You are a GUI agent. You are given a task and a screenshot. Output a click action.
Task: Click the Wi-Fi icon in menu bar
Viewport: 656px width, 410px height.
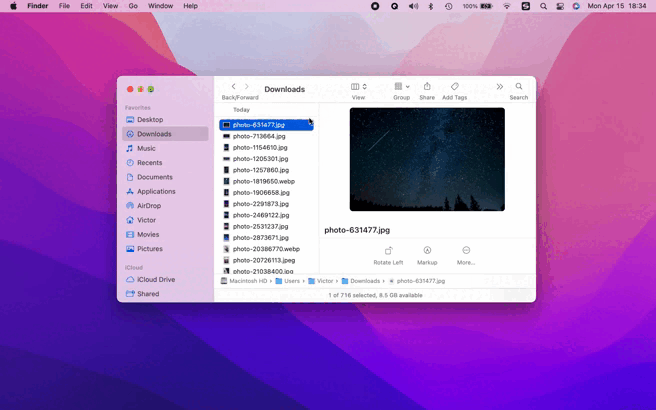click(507, 6)
